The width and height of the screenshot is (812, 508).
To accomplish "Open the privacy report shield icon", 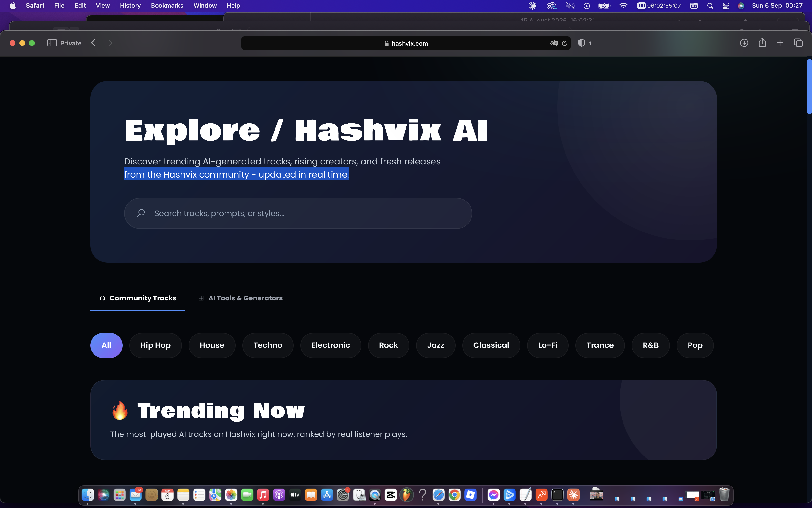I will [581, 43].
